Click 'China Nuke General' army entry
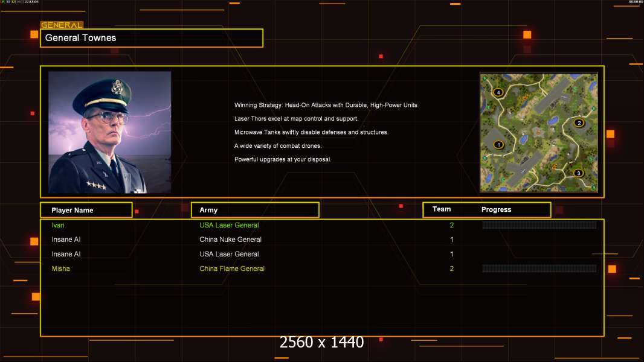 (230, 240)
